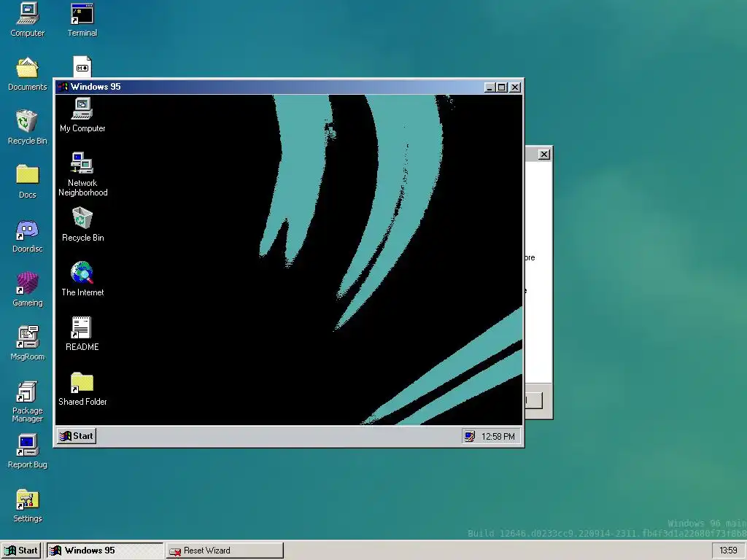747x560 pixels.
Task: Switch to Windows 95 taskbar item
Action: pos(105,551)
